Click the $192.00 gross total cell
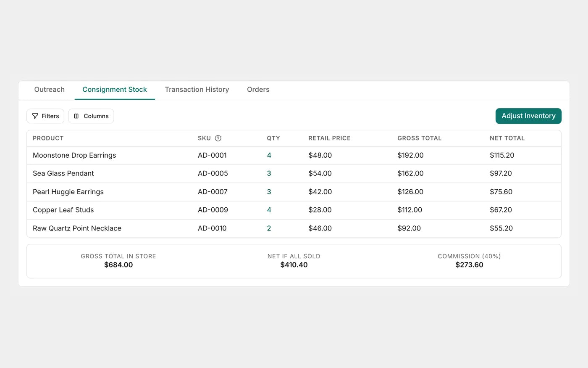Image resolution: width=588 pixels, height=368 pixels. 411,155
